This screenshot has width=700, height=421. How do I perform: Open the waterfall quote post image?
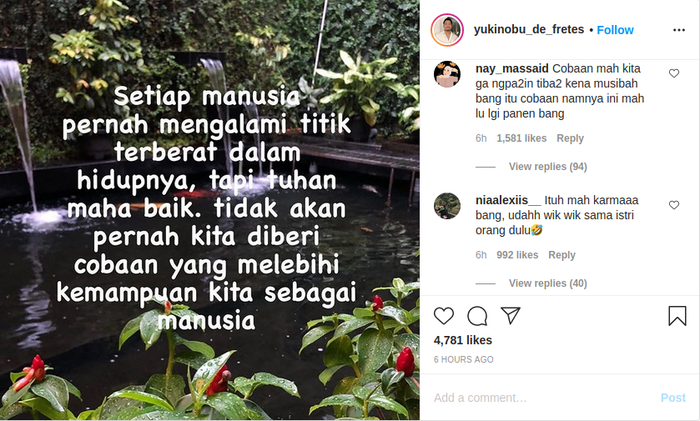coord(210,210)
